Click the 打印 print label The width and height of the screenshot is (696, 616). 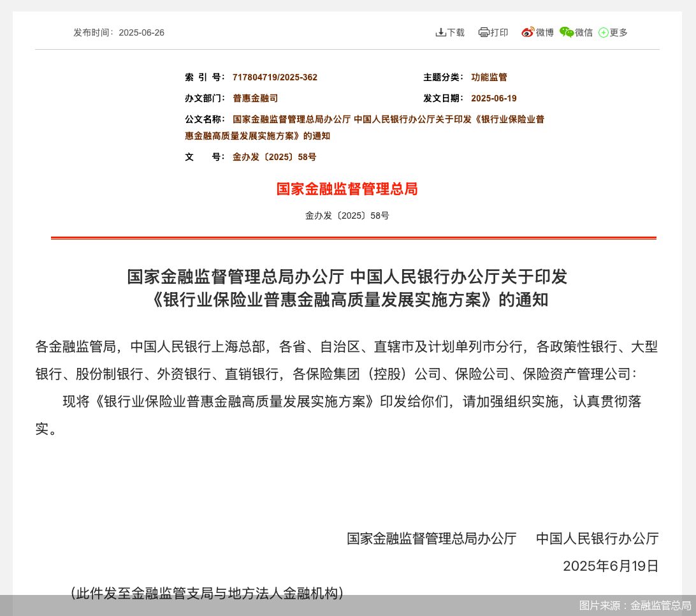point(498,32)
